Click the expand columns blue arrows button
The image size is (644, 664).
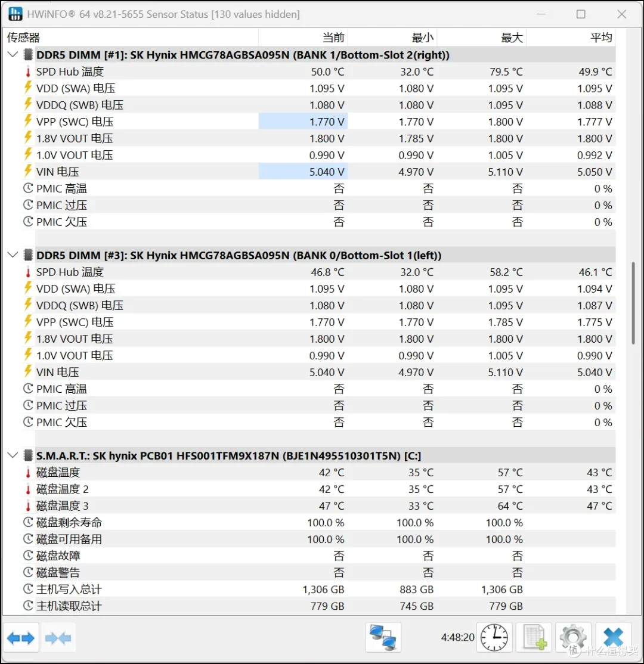[21, 638]
